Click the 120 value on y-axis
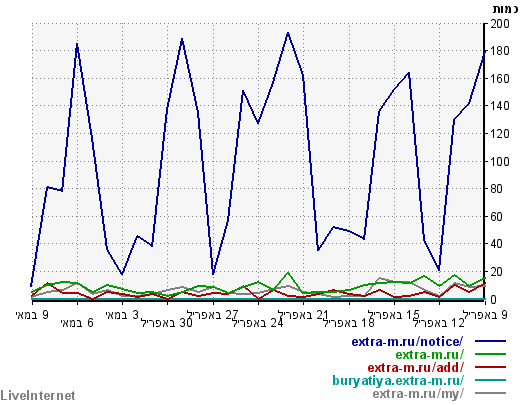Image resolution: width=520 pixels, height=405 pixels. pyautogui.click(x=500, y=134)
